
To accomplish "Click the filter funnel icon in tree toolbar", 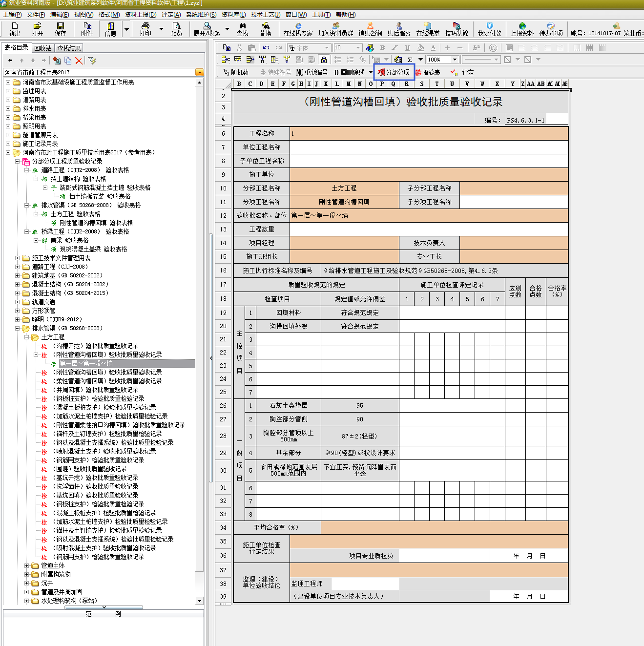I will [x=92, y=61].
